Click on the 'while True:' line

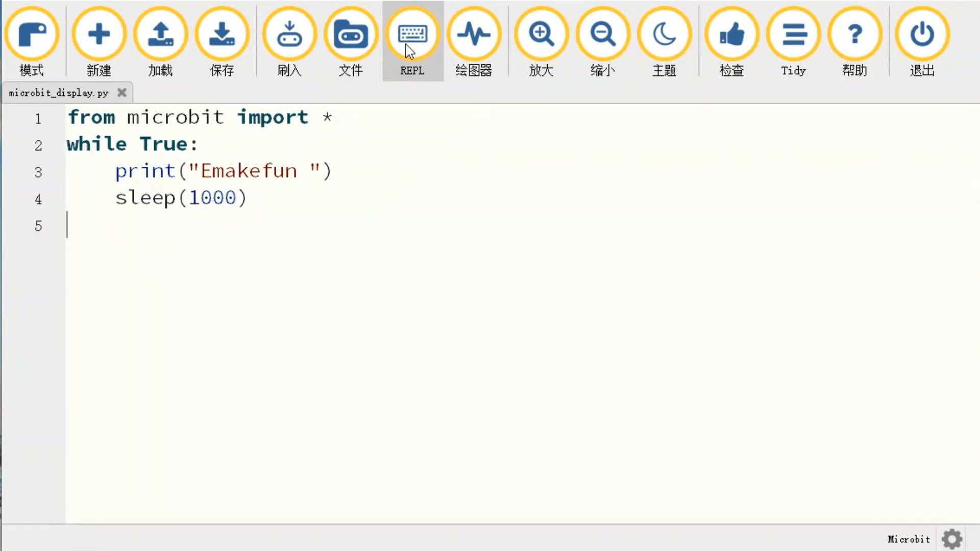click(132, 144)
